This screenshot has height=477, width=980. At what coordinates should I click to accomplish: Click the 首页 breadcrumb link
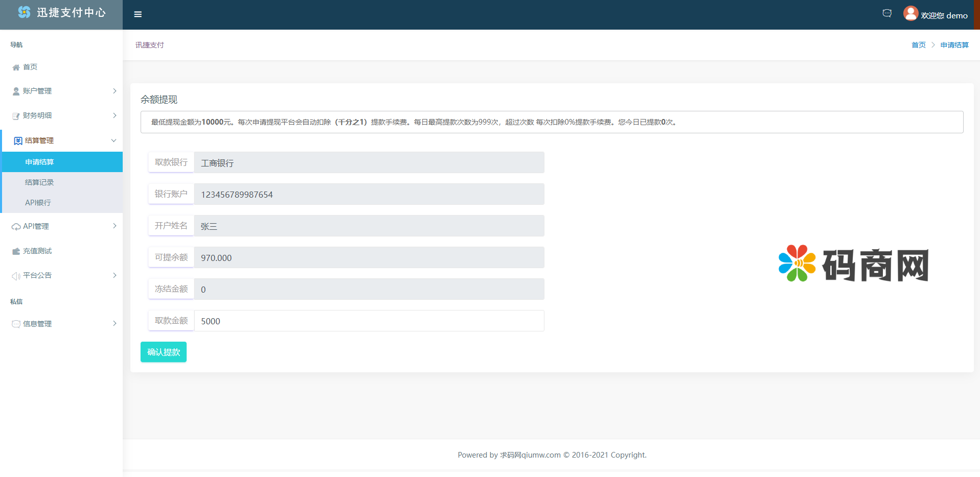click(x=918, y=45)
